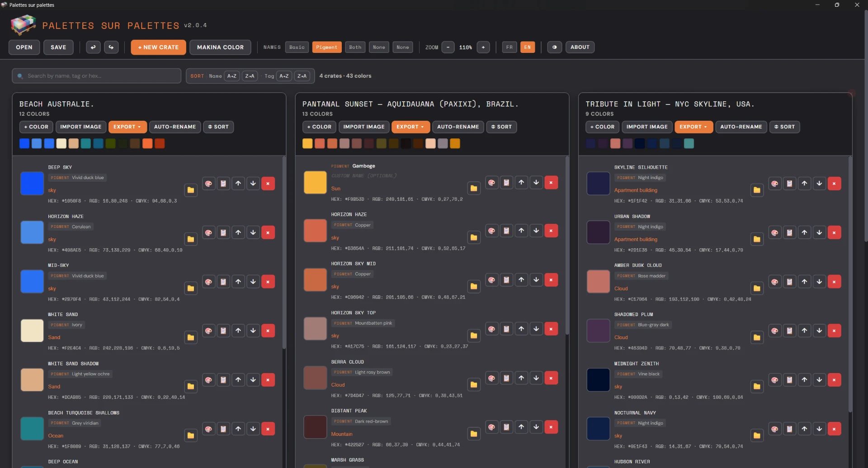This screenshot has height=468, width=868.
Task: Move Amber Dusk Cloud up
Action: 805,282
